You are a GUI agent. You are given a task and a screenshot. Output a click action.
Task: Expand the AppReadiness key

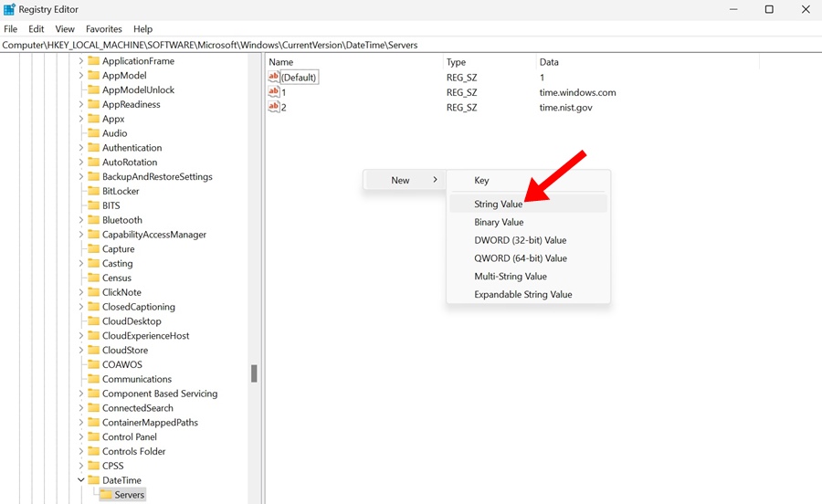pyautogui.click(x=80, y=104)
